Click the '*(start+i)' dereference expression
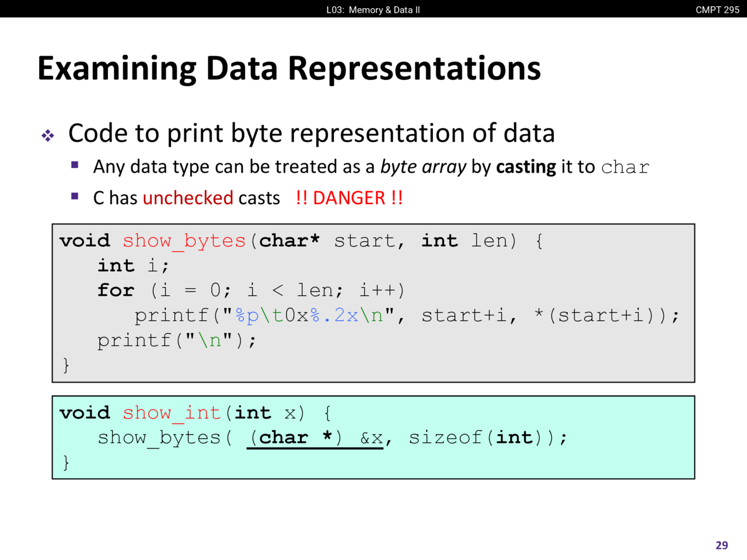This screenshot has height=560, width=747. click(x=600, y=316)
